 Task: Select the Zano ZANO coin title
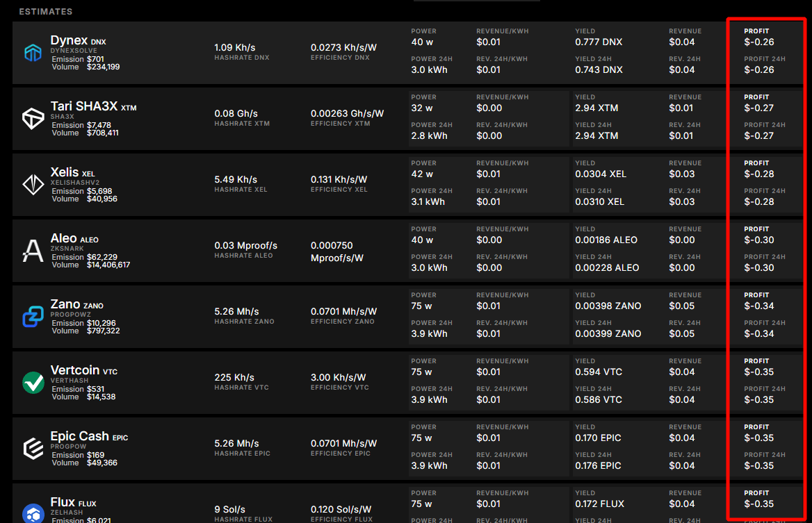click(76, 305)
